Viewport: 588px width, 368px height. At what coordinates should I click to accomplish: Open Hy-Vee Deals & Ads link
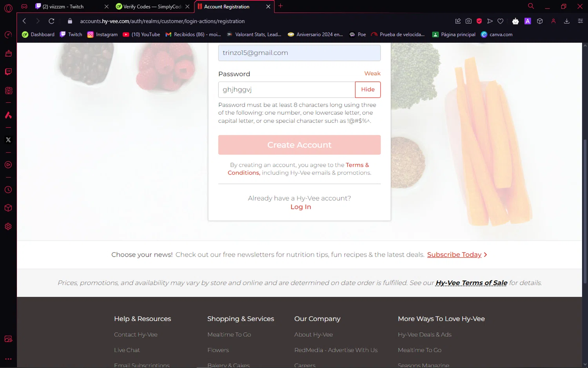(x=425, y=335)
